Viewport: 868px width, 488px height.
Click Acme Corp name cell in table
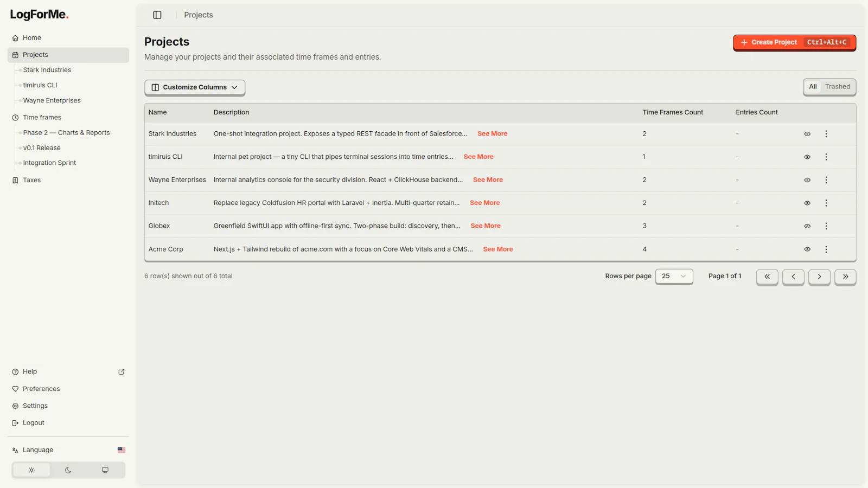pyautogui.click(x=166, y=249)
